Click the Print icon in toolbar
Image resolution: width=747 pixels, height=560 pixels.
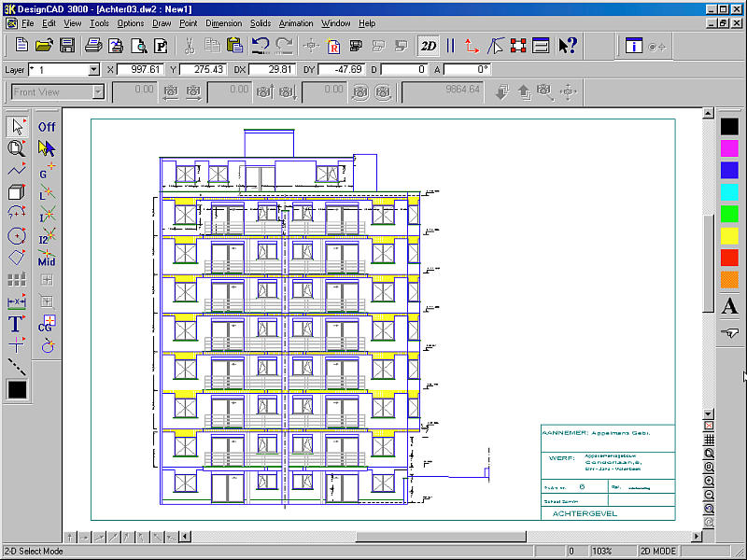click(x=93, y=45)
